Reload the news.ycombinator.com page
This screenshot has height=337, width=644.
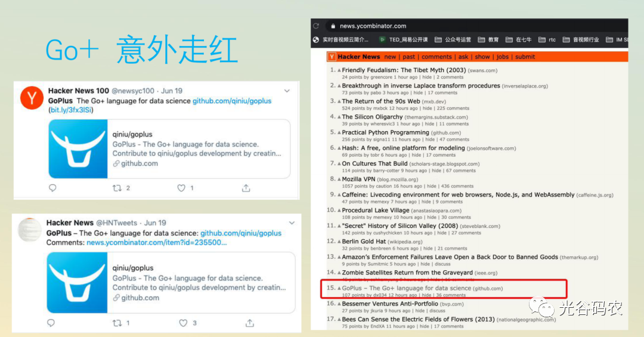316,26
